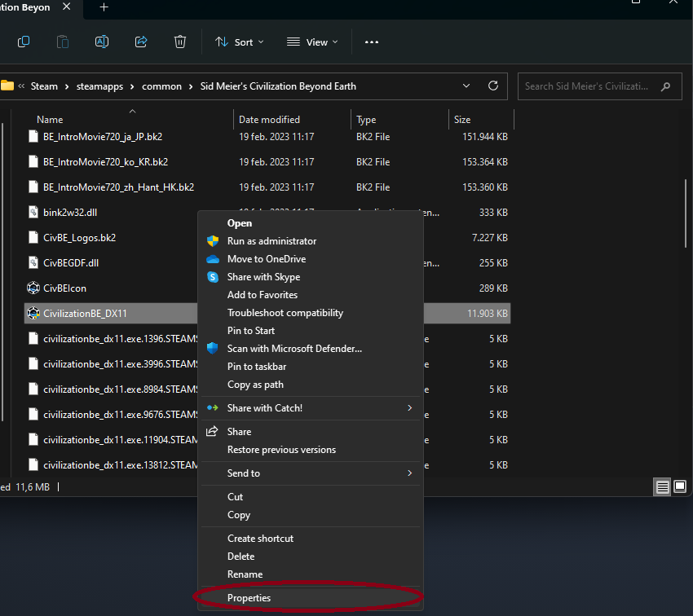The width and height of the screenshot is (693, 616).
Task: Close the Civilization Beyond Earth tab
Action: coord(67,7)
